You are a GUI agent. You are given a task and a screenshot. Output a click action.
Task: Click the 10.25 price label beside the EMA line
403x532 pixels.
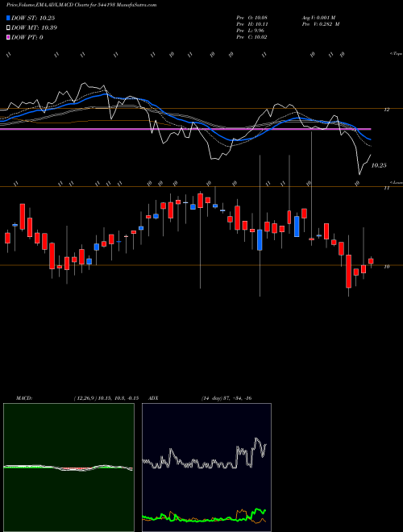coord(379,165)
